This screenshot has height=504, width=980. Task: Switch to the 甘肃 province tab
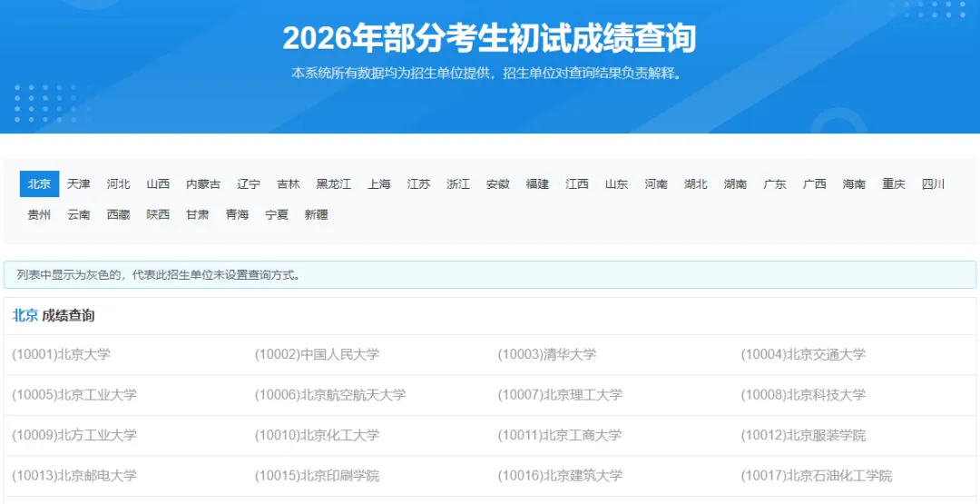pyautogui.click(x=198, y=214)
